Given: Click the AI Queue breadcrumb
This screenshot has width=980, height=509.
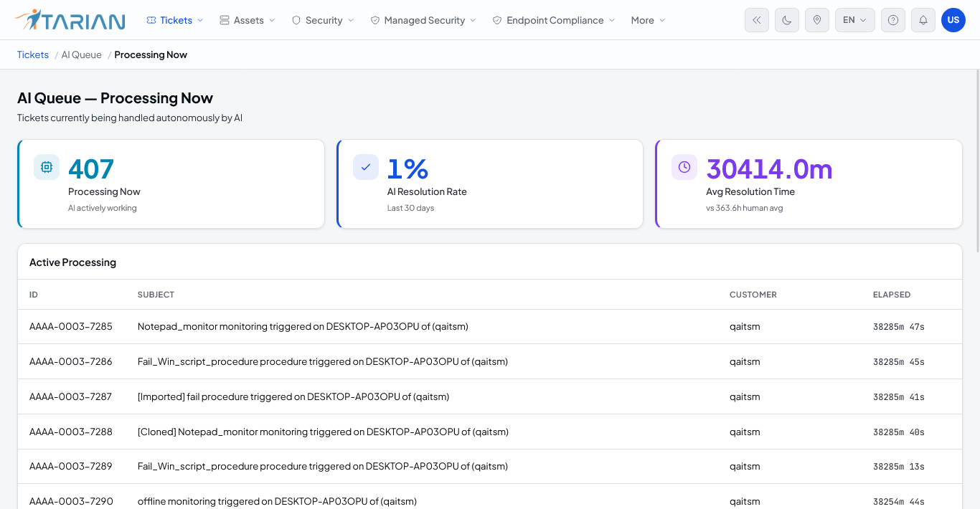Looking at the screenshot, I should point(82,54).
